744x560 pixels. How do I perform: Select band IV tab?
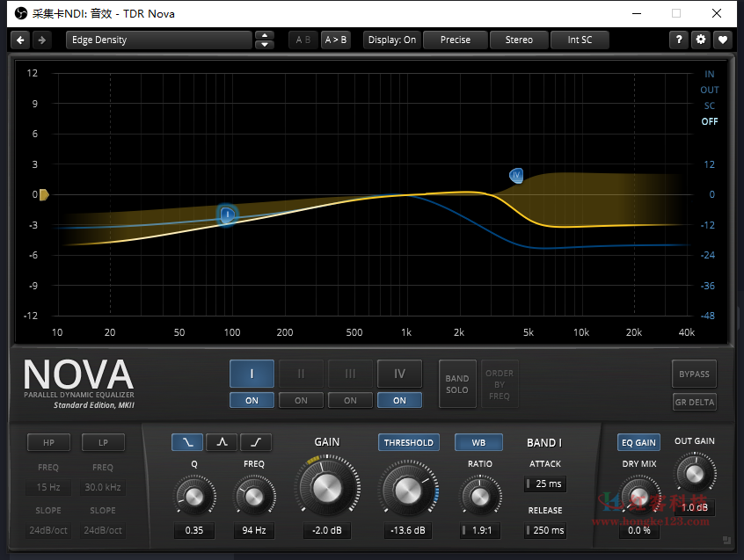click(x=399, y=374)
